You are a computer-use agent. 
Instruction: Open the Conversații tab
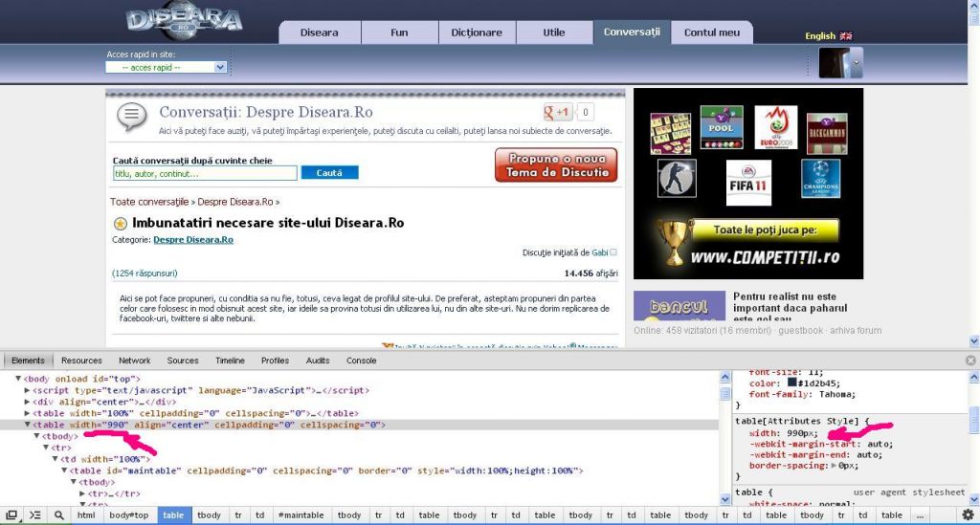tap(632, 32)
